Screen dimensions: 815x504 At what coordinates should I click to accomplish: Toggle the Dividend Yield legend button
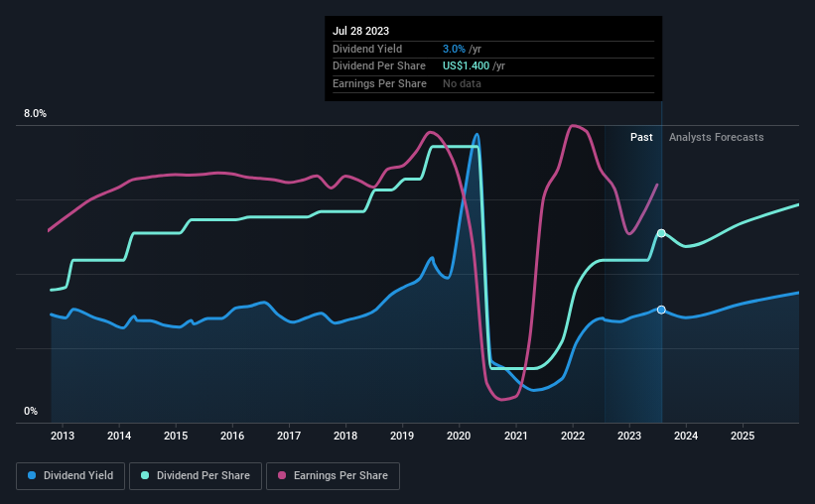70,475
